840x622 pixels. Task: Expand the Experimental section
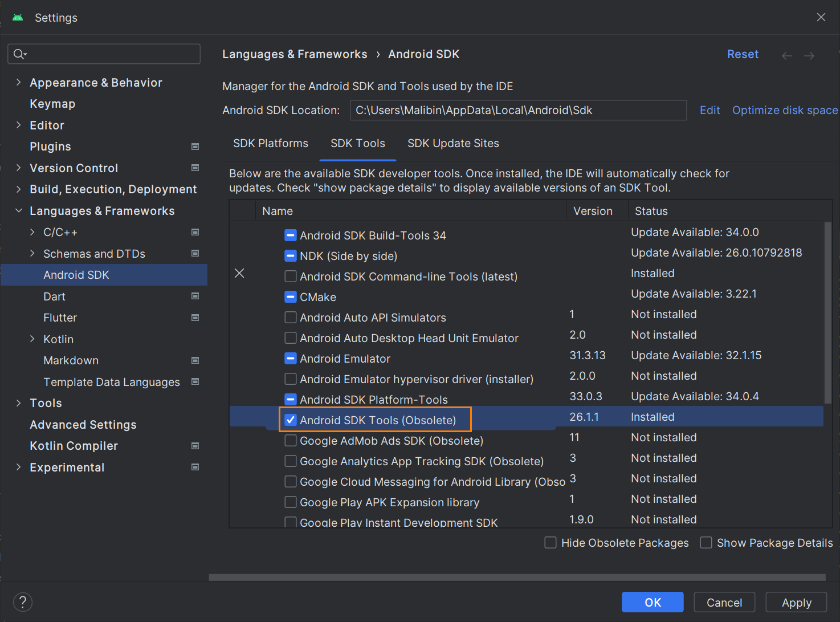coord(18,467)
